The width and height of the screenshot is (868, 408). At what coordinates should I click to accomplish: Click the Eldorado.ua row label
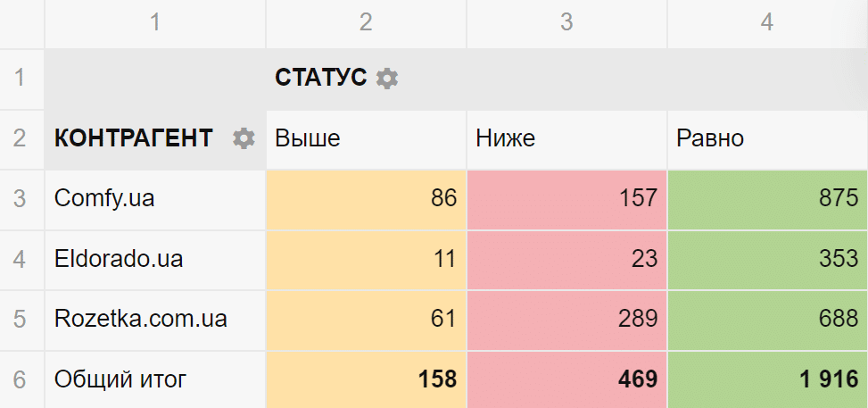pyautogui.click(x=119, y=259)
